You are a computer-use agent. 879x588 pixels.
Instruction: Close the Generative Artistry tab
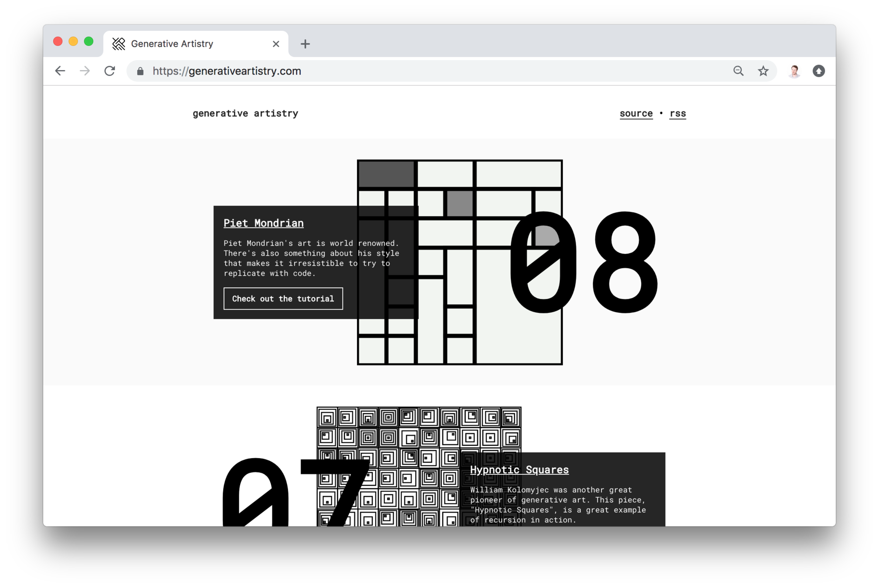(276, 44)
